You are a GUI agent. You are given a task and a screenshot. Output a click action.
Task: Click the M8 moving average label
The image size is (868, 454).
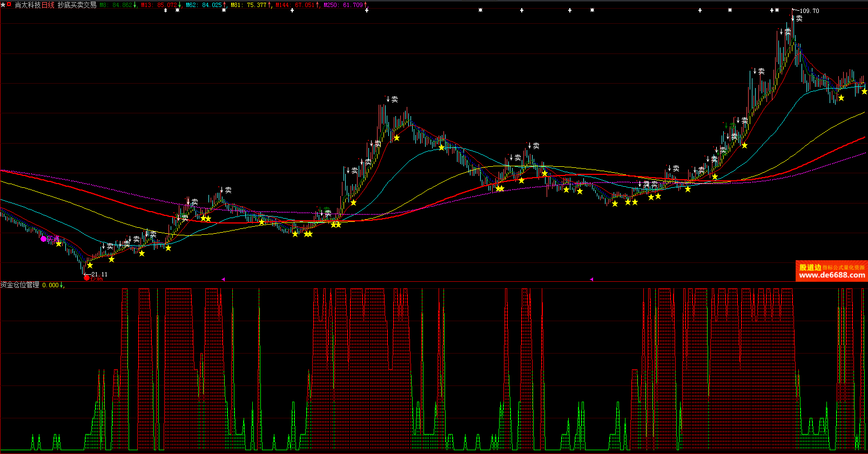click(116, 5)
